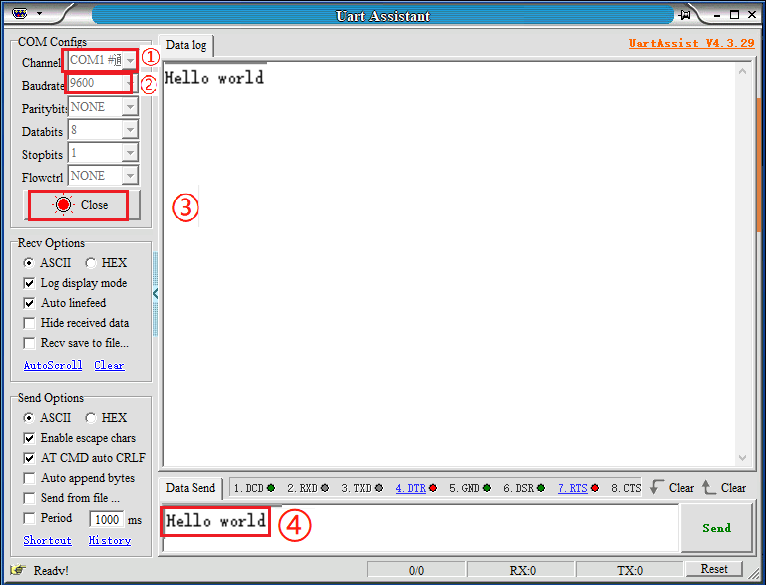Open the Channel COM1 dropdown
766x585 pixels.
(129, 61)
